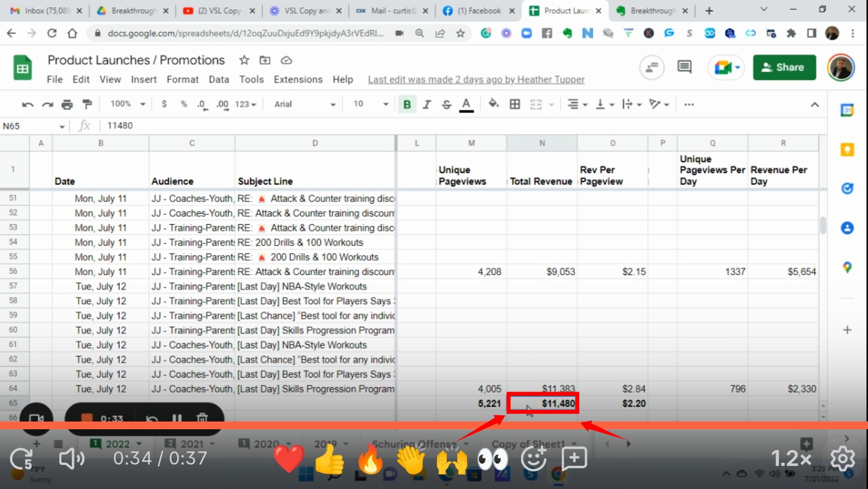Toggle Italic formatting
This screenshot has width=868, height=489.
point(427,105)
